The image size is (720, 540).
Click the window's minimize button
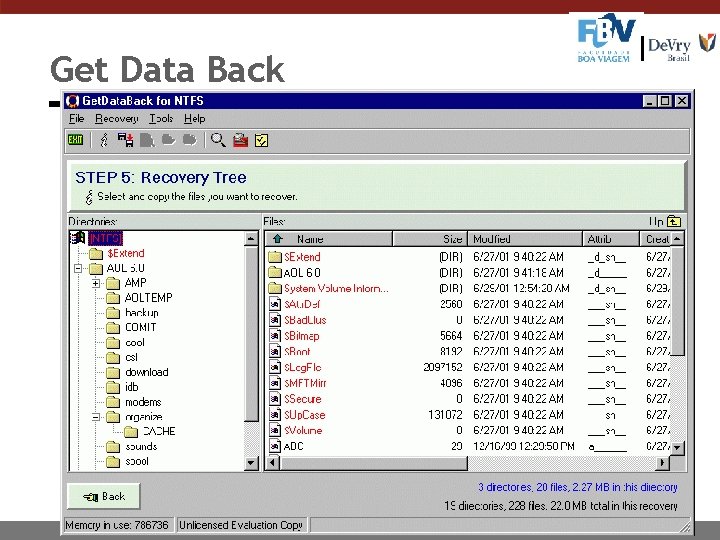[x=649, y=101]
